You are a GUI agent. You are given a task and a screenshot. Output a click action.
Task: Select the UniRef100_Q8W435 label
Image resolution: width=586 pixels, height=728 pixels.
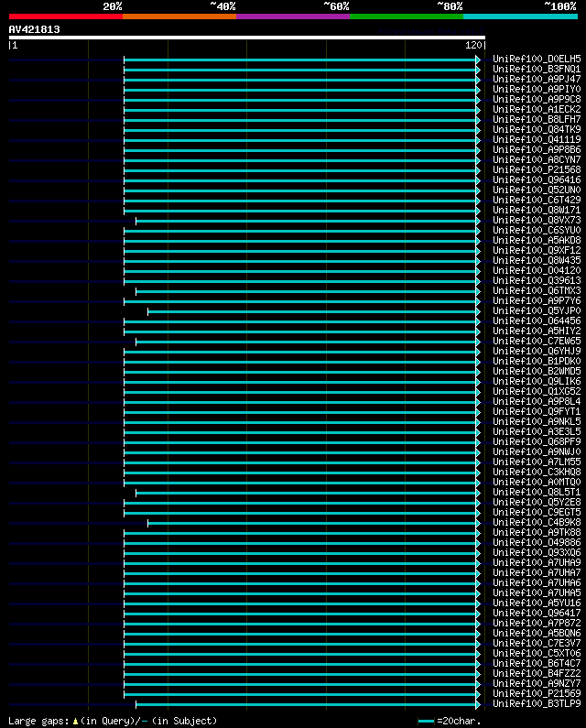click(537, 260)
